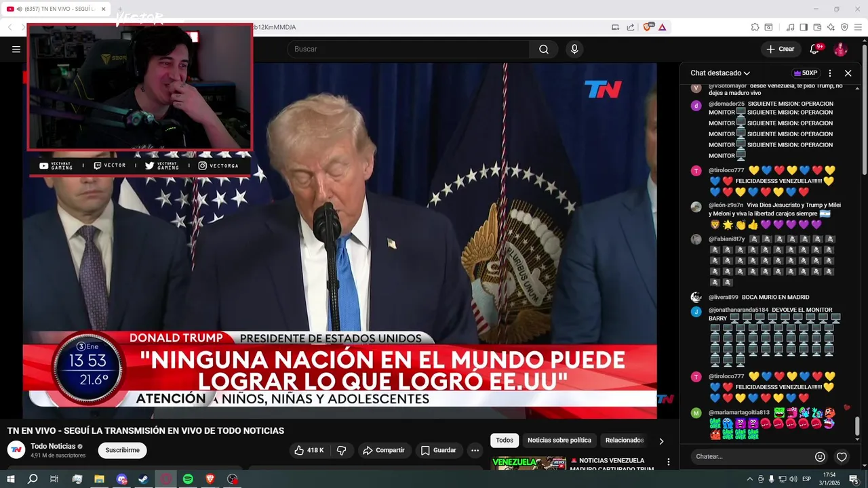Open the Brave VPN shield icon
Viewport: 868px width, 488px height.
pos(844,27)
